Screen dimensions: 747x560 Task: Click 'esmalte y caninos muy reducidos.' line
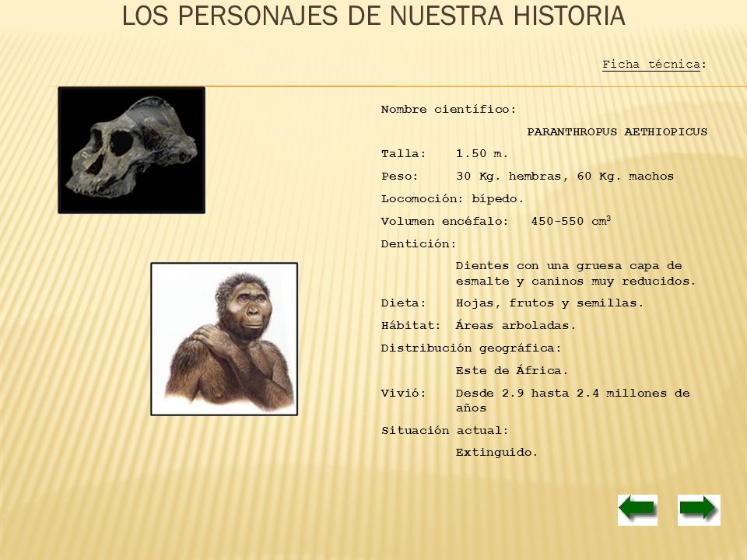tap(576, 282)
